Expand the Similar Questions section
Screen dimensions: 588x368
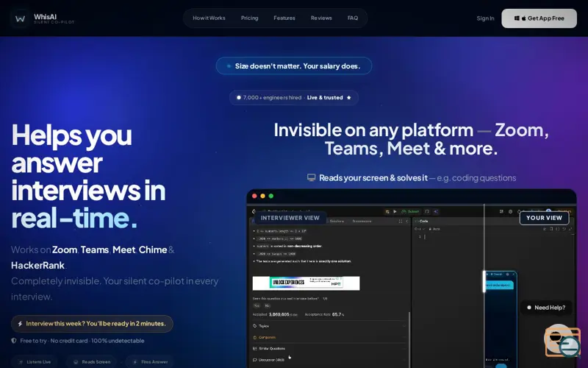[329, 348]
